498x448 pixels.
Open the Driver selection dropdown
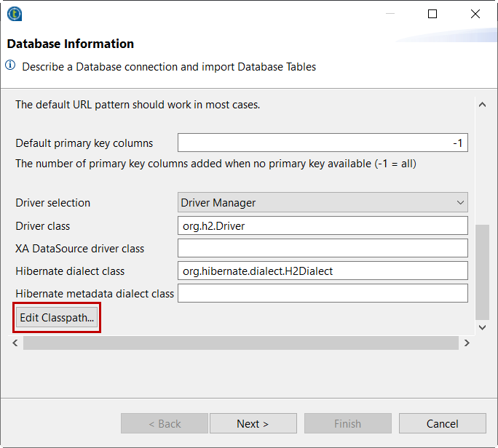pyautogui.click(x=323, y=203)
